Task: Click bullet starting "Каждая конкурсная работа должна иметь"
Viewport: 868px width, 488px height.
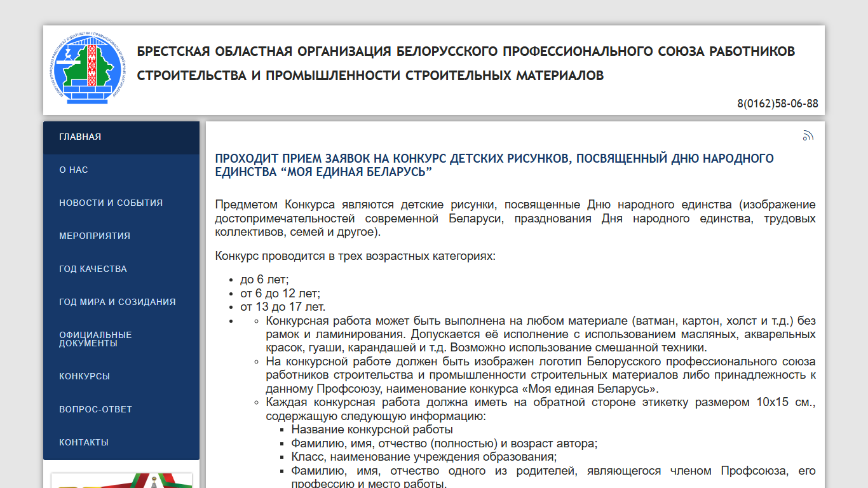Action: (x=541, y=409)
